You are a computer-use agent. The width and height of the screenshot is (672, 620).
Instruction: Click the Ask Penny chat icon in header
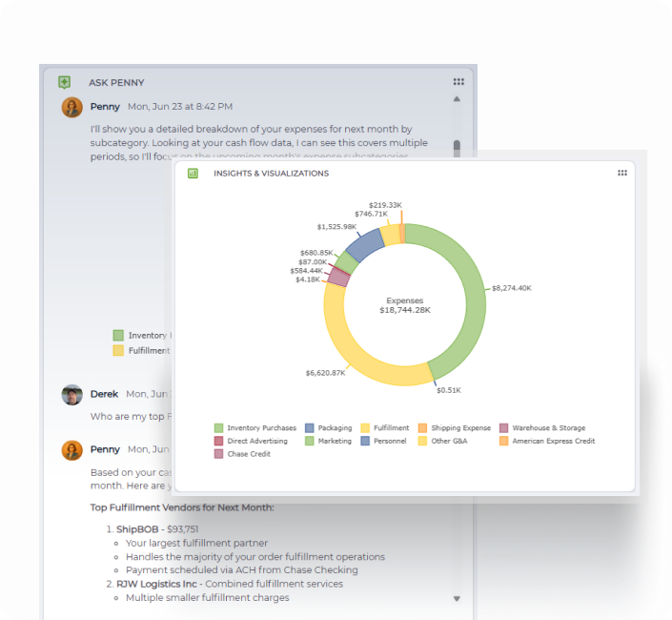click(64, 83)
